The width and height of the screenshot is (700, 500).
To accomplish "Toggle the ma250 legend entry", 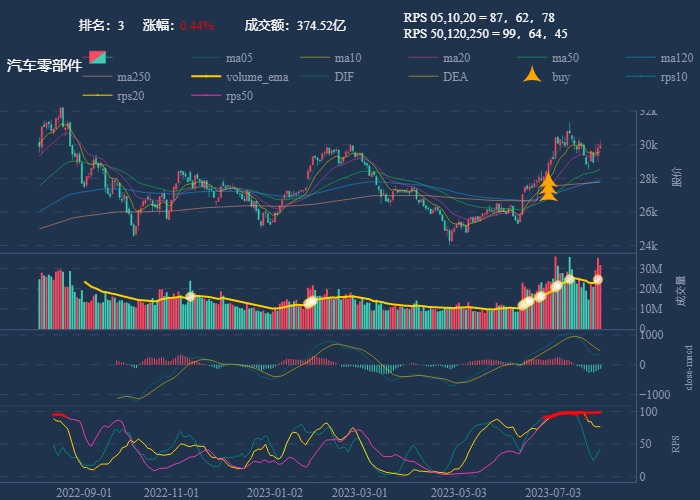I will (x=117, y=77).
